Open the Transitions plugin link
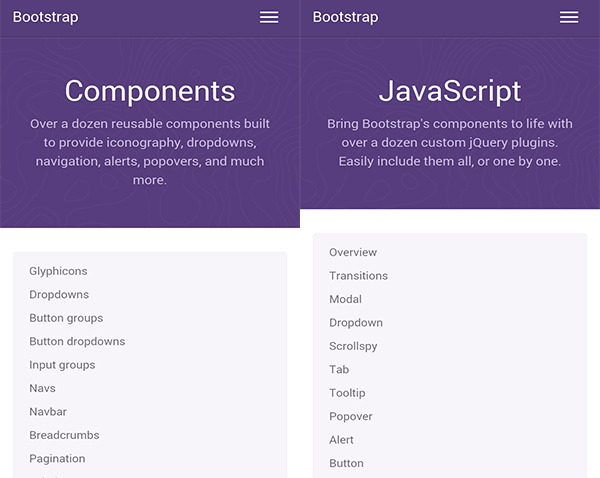 (x=358, y=276)
